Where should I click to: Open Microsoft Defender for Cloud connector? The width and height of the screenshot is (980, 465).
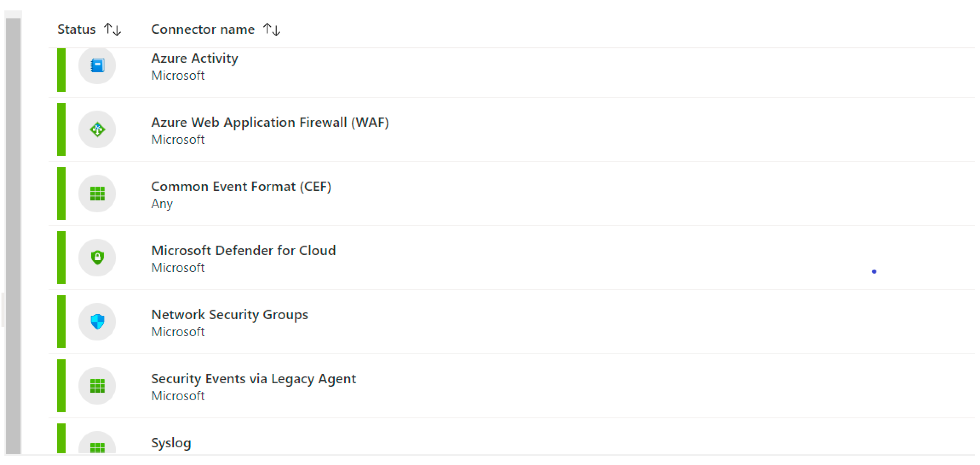(x=243, y=250)
